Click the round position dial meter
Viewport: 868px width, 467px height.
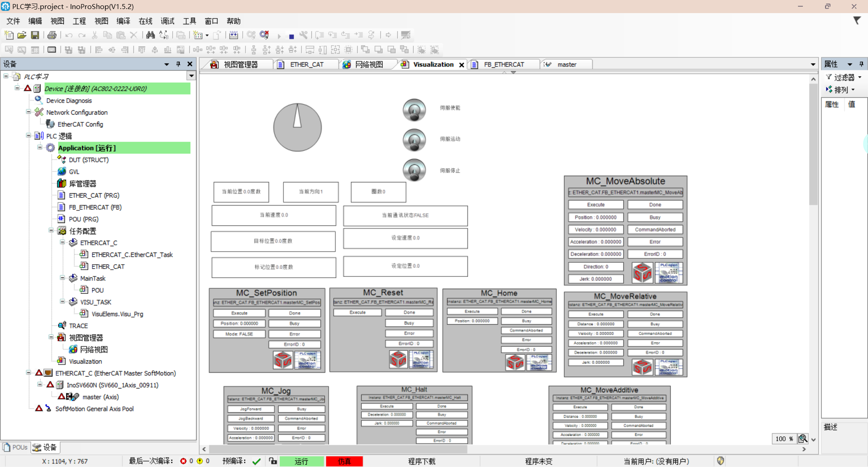297,127
